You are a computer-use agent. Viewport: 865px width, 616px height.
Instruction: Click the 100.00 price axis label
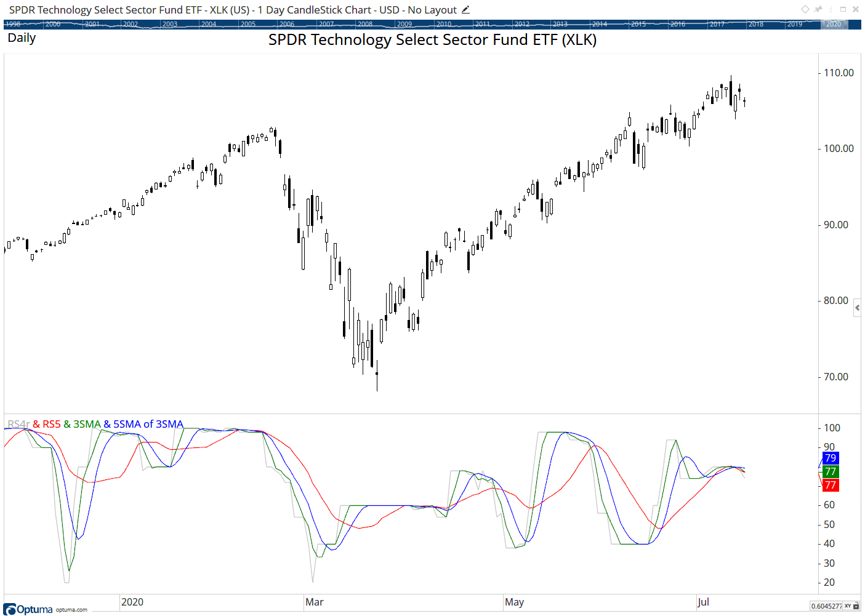839,148
